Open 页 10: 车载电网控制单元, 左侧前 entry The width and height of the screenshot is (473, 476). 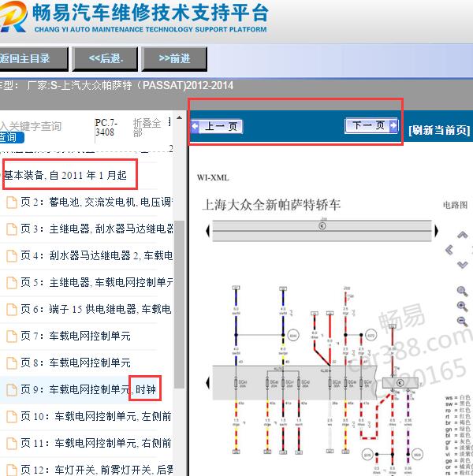[96, 416]
